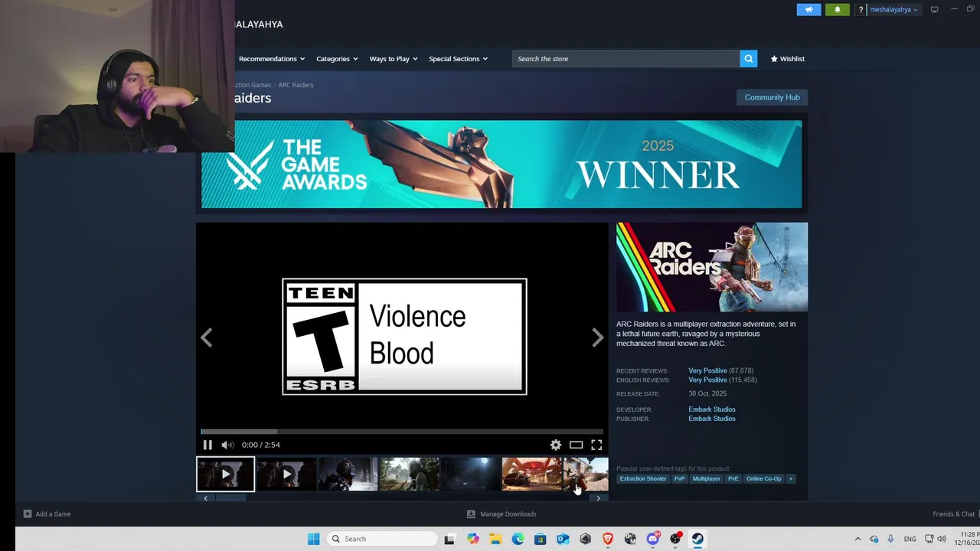
Task: Click the Steam taskbar icon
Action: click(697, 539)
